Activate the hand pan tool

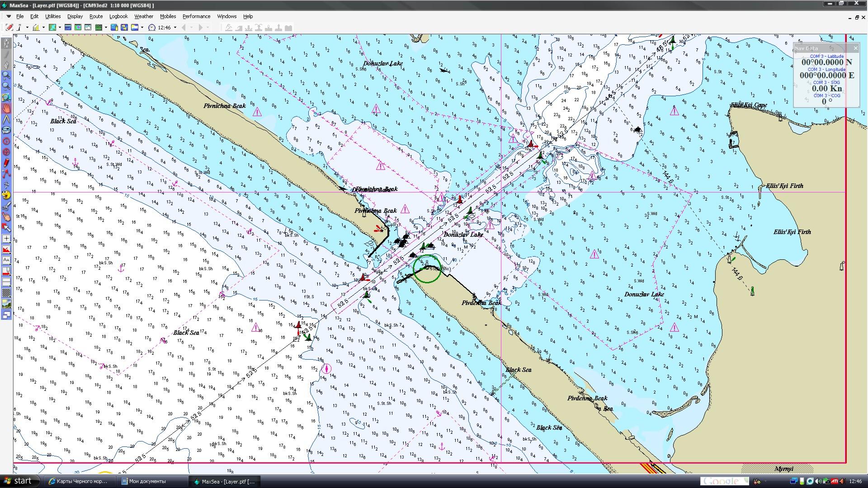click(6, 108)
